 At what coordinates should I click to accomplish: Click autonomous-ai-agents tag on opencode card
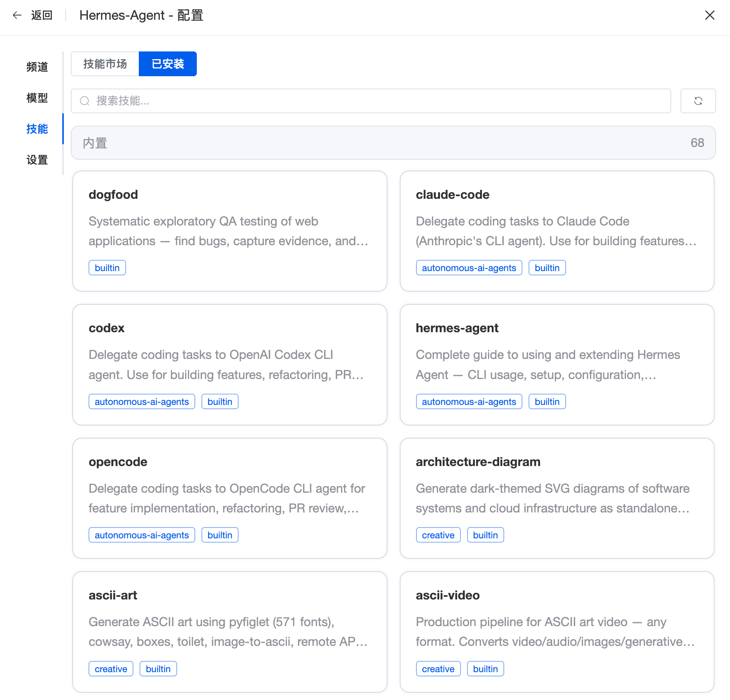pos(142,535)
